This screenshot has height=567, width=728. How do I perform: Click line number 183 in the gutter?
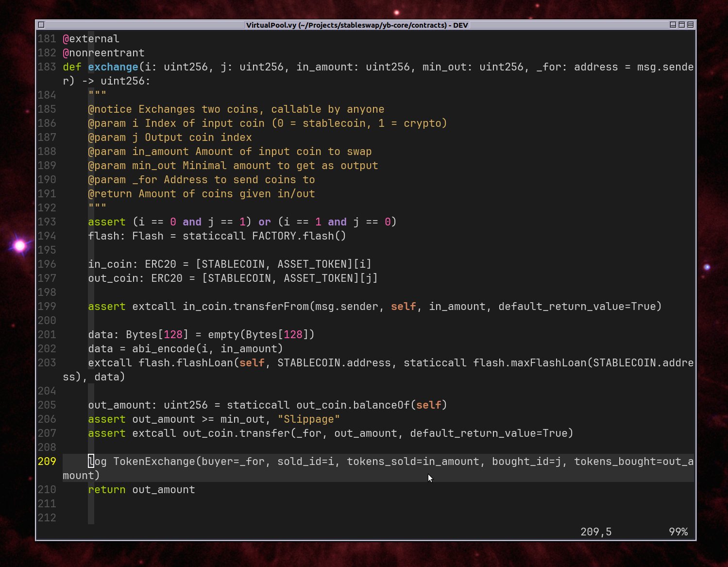(x=47, y=67)
